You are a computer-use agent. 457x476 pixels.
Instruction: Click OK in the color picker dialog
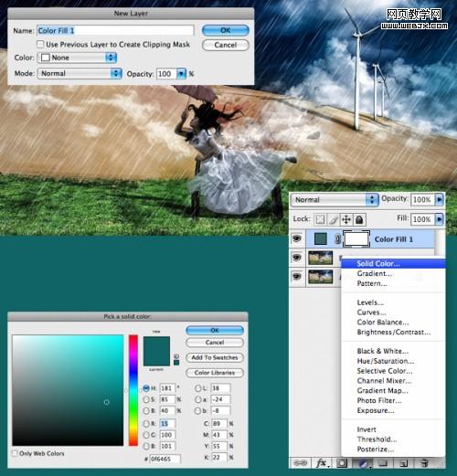point(215,330)
